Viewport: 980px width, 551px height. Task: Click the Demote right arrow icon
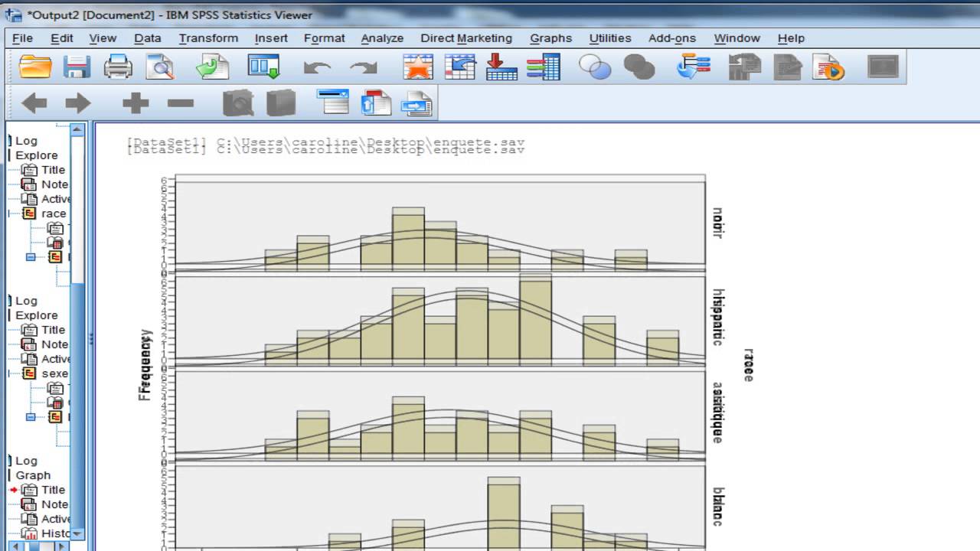pos(78,103)
